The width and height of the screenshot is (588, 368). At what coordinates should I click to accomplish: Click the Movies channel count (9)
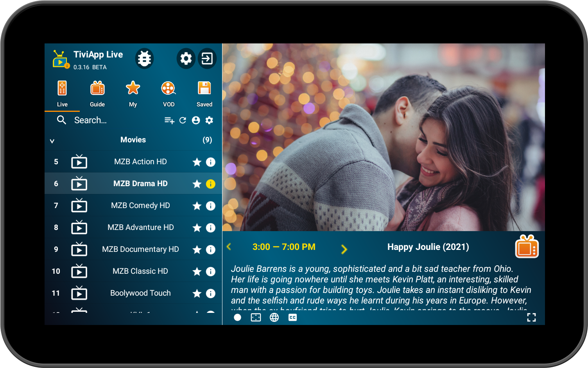point(207,140)
